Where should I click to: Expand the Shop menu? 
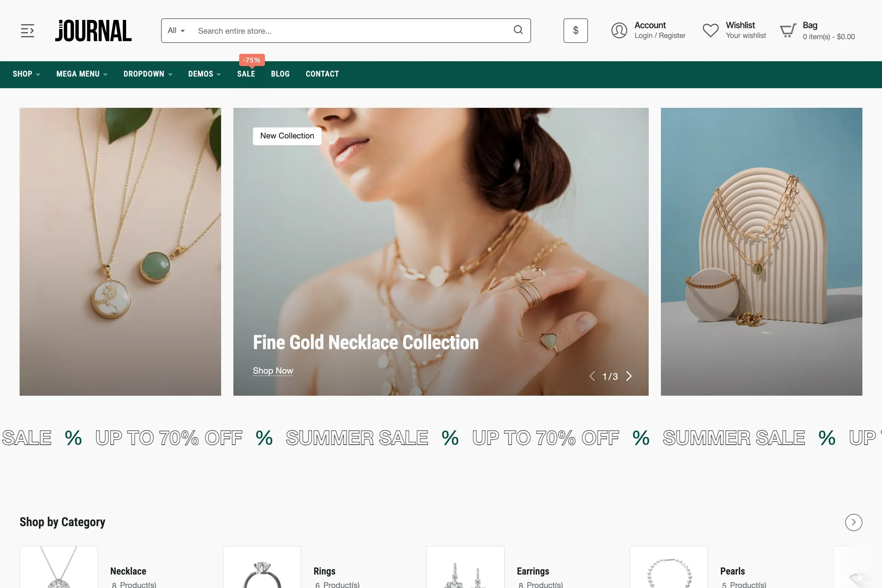click(26, 74)
